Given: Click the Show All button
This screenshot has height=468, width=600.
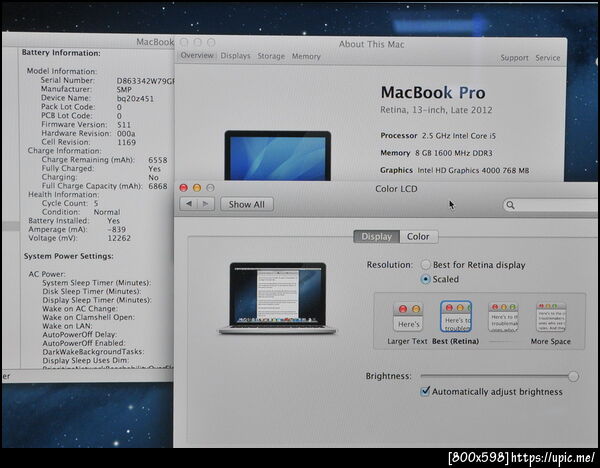Looking at the screenshot, I should pyautogui.click(x=247, y=204).
